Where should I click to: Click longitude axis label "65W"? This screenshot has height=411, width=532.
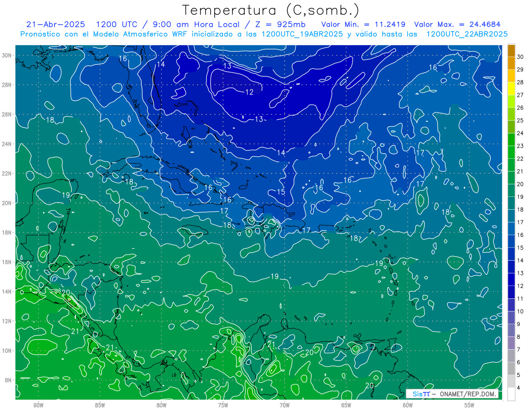[346, 405]
